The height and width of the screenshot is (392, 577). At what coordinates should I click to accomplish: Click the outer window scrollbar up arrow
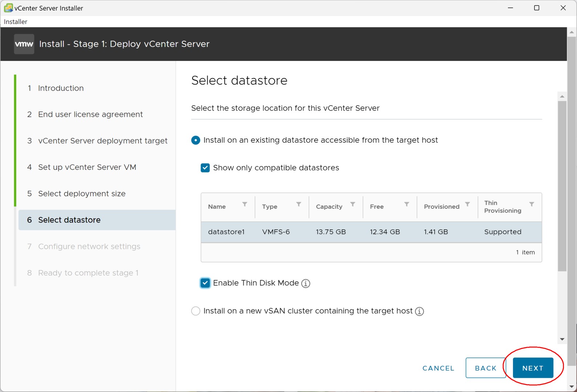coord(572,32)
